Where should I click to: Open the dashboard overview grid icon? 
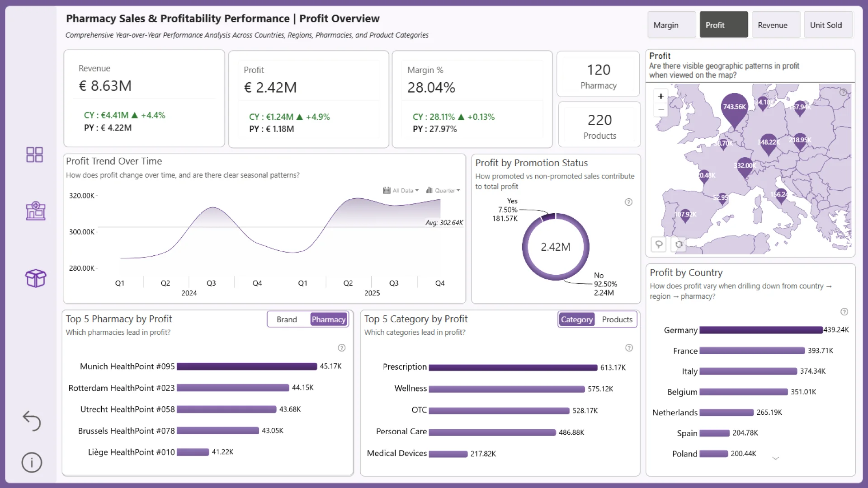coord(34,155)
